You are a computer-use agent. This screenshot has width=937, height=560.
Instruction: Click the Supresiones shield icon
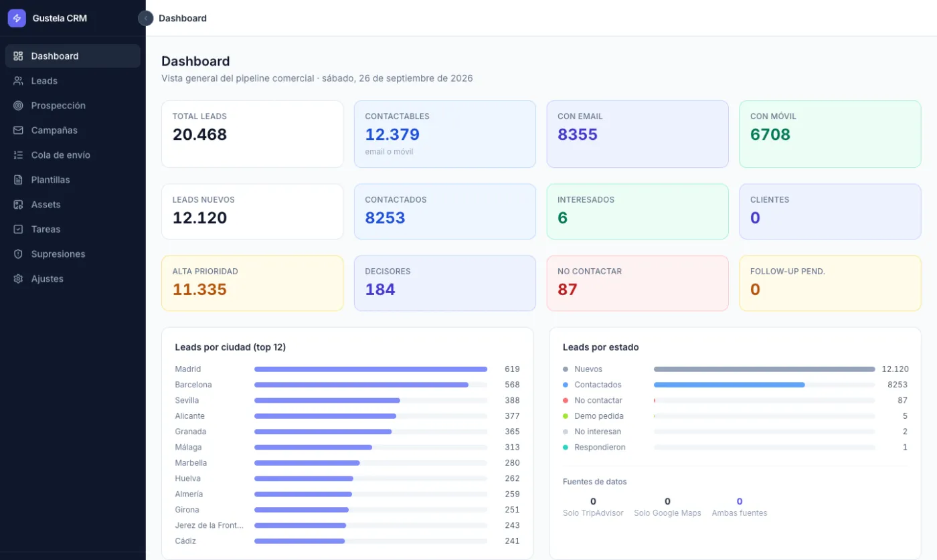click(18, 254)
